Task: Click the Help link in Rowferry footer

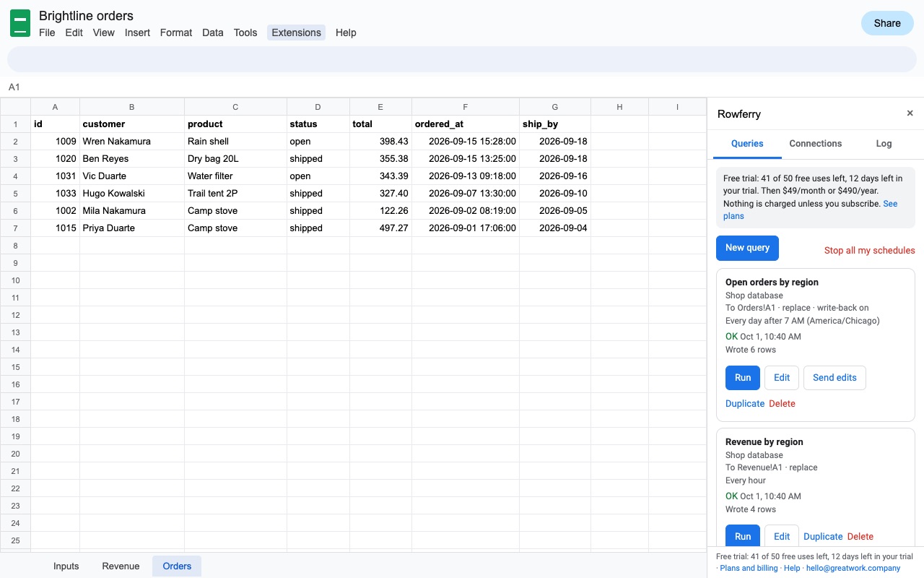Action: (x=792, y=569)
